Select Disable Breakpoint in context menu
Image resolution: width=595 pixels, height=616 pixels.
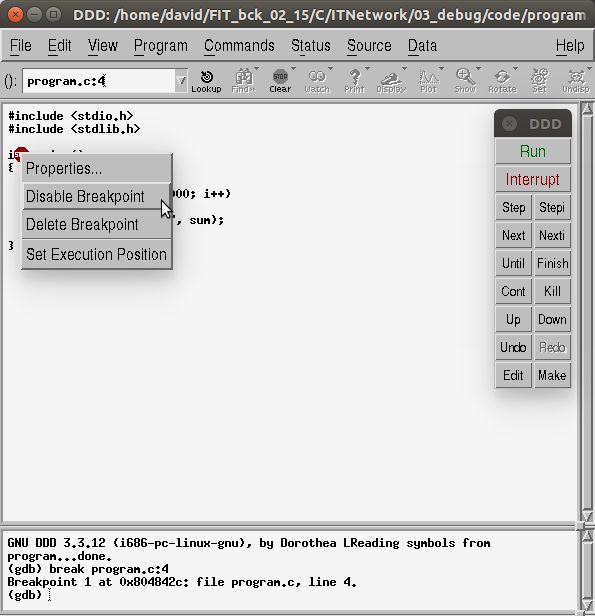pos(97,196)
